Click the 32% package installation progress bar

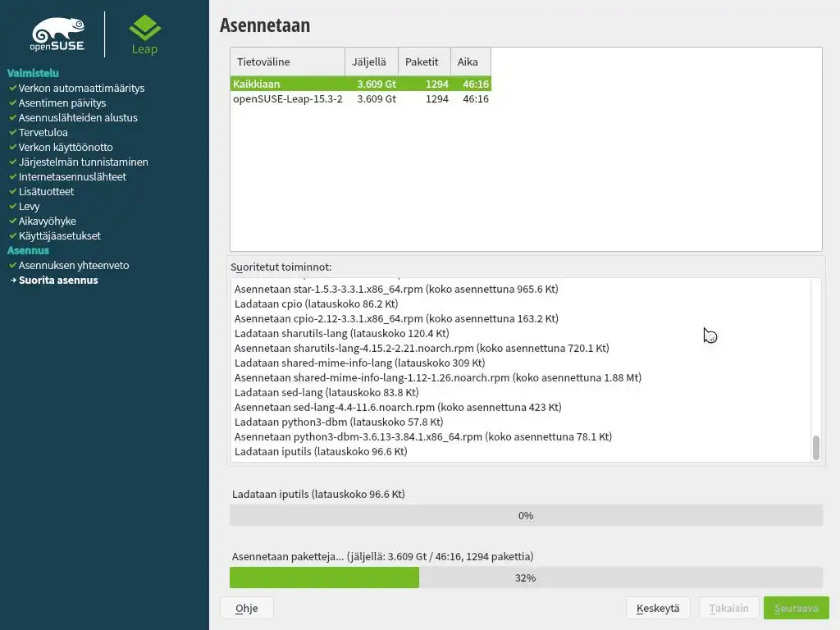(x=526, y=577)
